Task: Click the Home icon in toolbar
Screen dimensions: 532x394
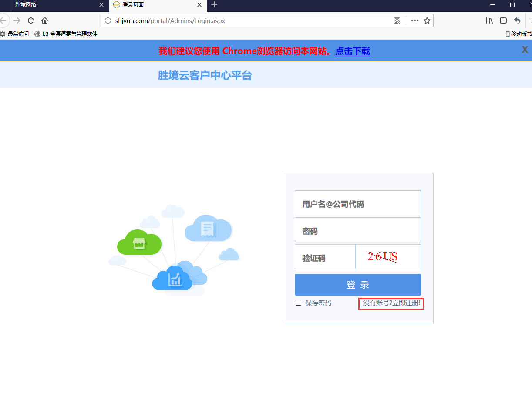Action: 45,20
